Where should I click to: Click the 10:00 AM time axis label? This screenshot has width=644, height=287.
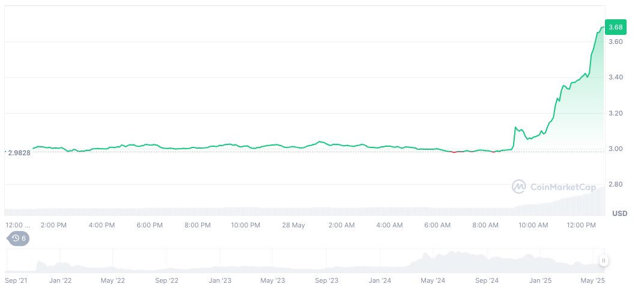[x=533, y=225]
